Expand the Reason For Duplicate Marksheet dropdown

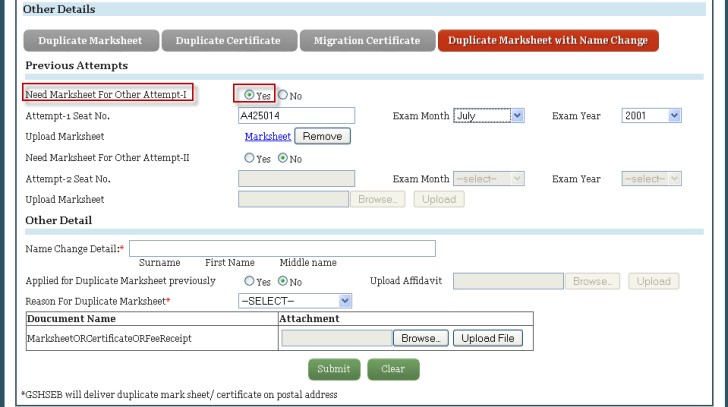tap(296, 300)
